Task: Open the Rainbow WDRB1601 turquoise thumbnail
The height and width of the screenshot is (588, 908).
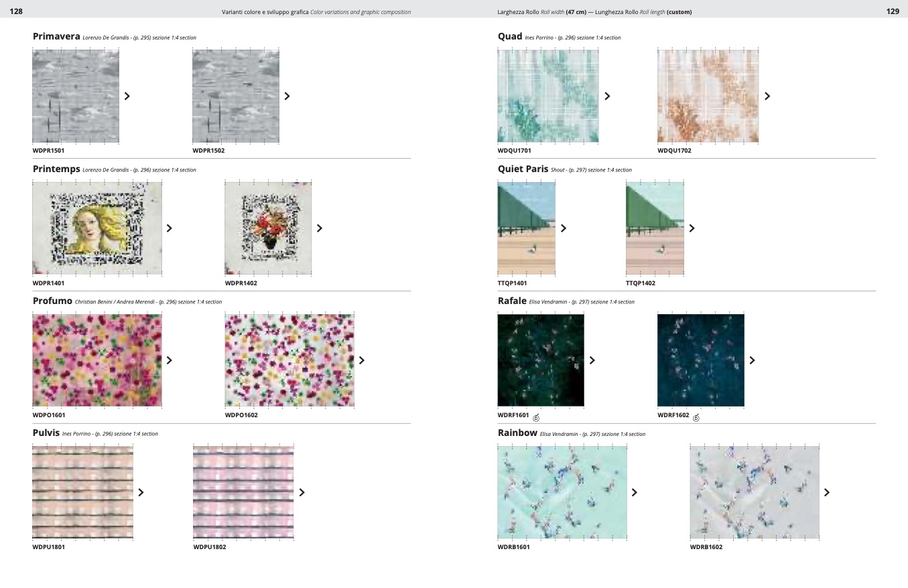Action: click(562, 492)
